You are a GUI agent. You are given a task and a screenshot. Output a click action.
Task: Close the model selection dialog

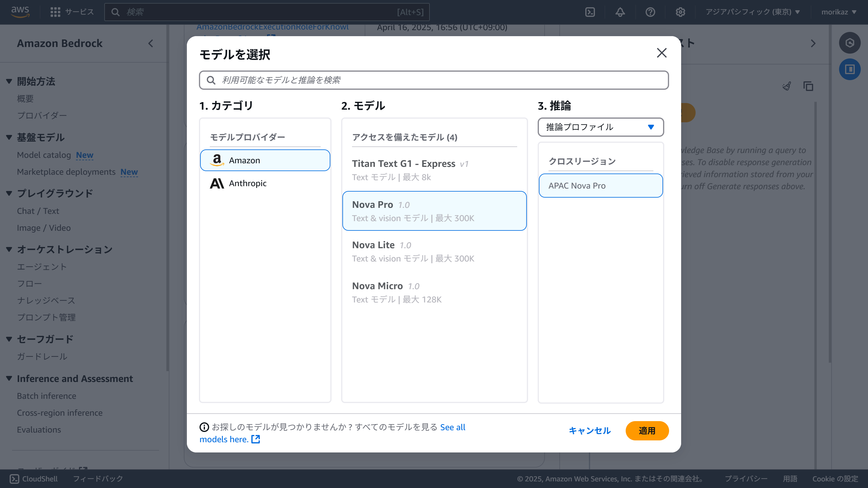click(x=662, y=53)
